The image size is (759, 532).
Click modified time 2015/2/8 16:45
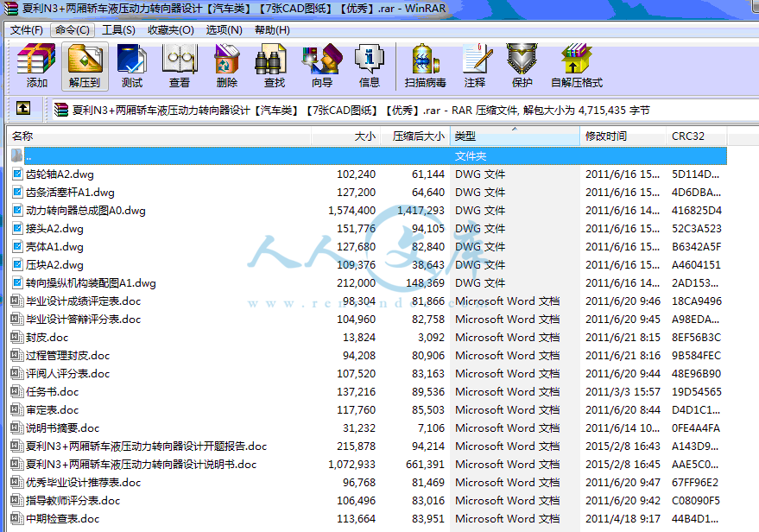pos(623,465)
